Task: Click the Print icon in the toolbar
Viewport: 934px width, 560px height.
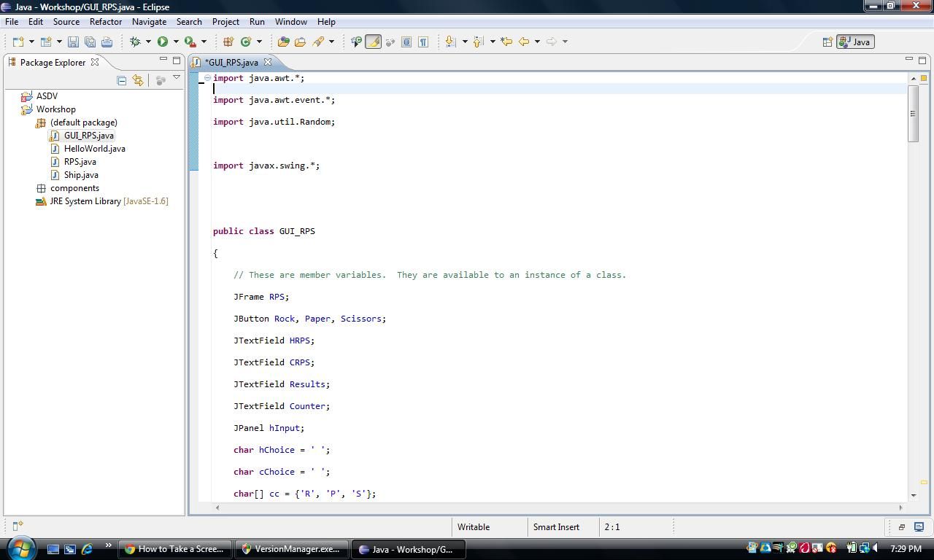Action: click(x=107, y=42)
